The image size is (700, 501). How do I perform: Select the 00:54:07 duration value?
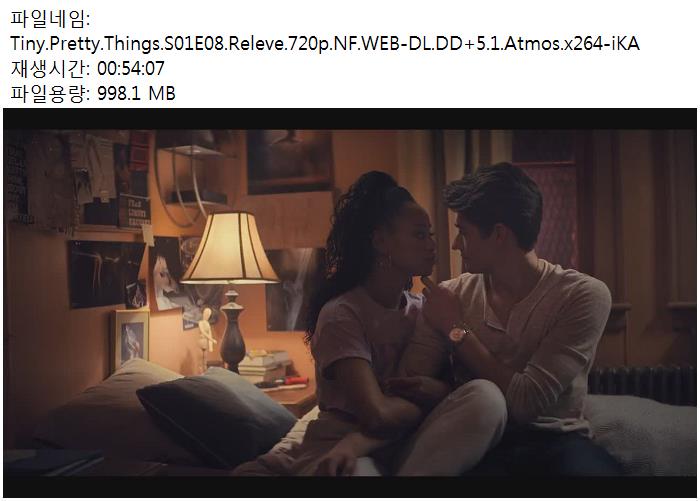(131, 68)
